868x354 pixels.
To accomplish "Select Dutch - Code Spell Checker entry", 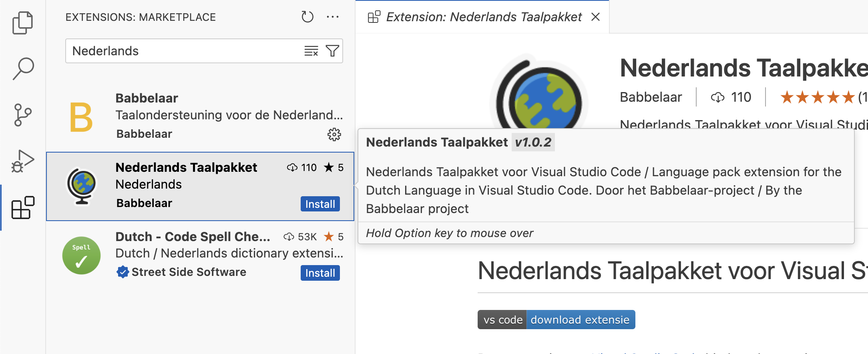I will 200,255.
